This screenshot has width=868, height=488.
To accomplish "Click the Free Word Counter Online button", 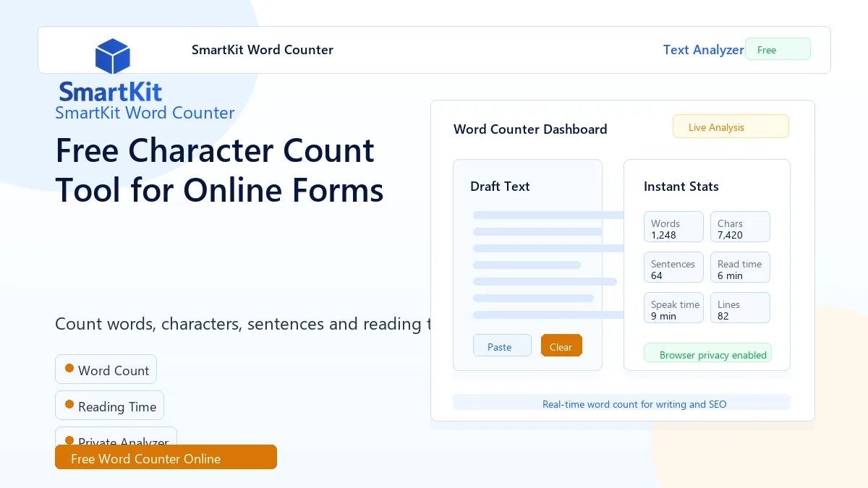I will click(x=166, y=457).
